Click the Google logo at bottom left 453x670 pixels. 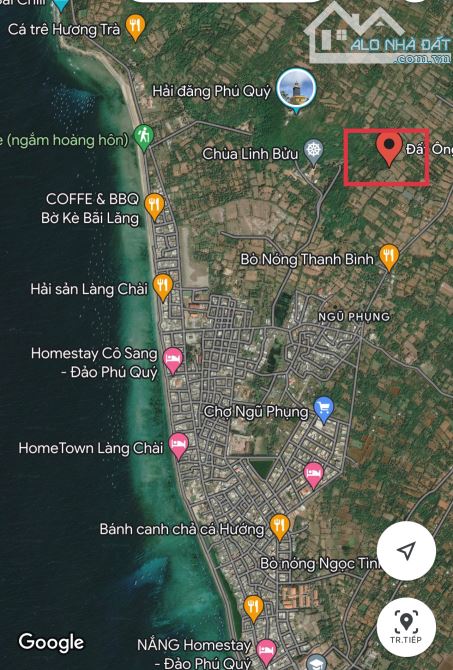point(51,642)
